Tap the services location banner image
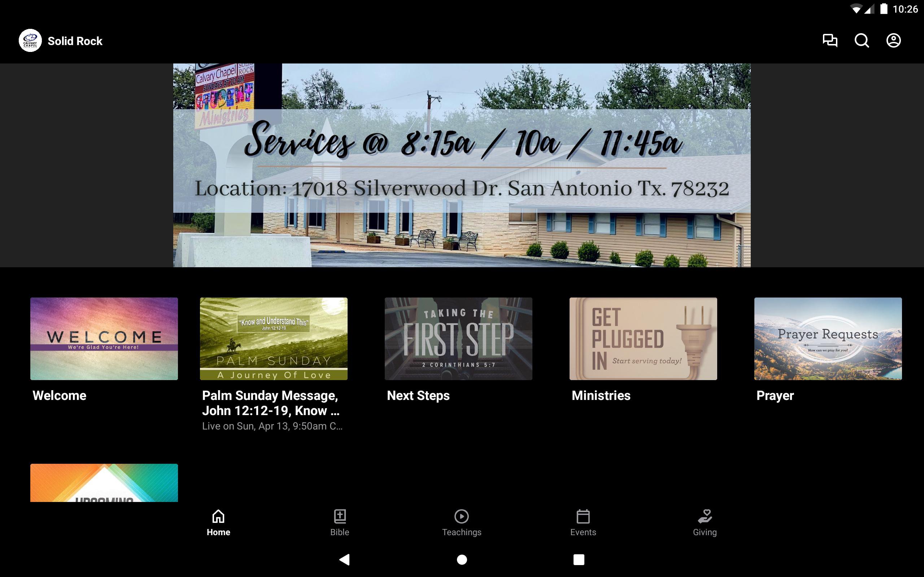 [x=462, y=165]
